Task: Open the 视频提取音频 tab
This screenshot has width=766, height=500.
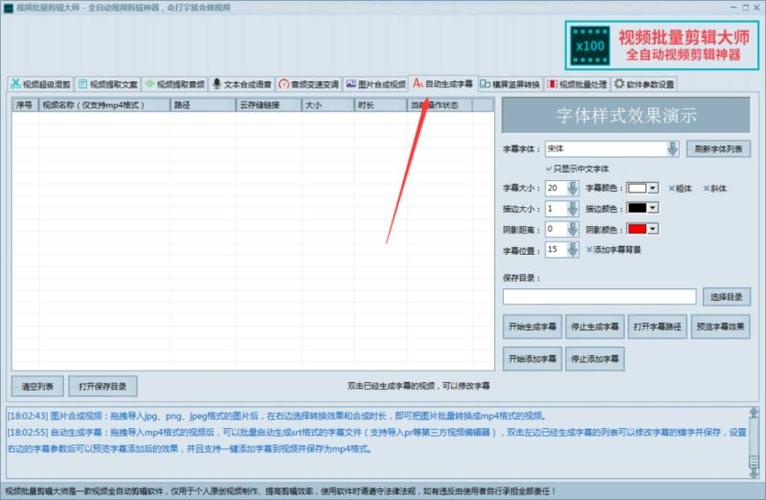Action: click(175, 84)
